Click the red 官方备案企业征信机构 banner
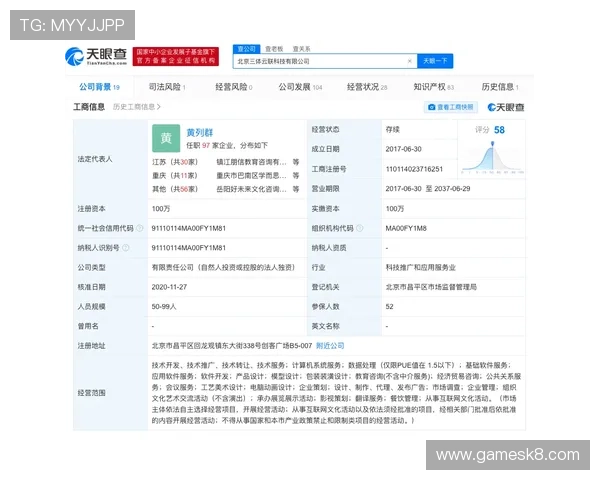Image resolution: width=600 pixels, height=480 pixels. click(x=176, y=57)
